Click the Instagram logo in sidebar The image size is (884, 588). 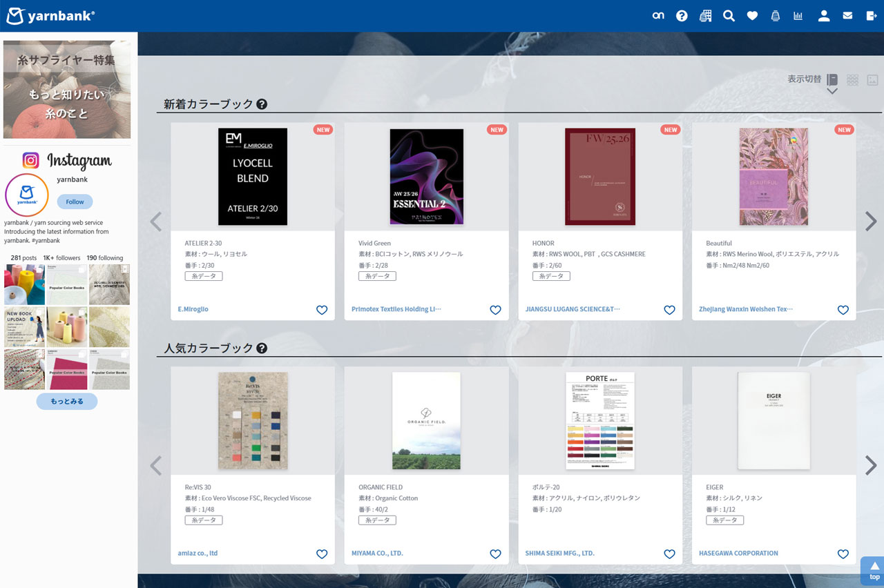[67, 161]
